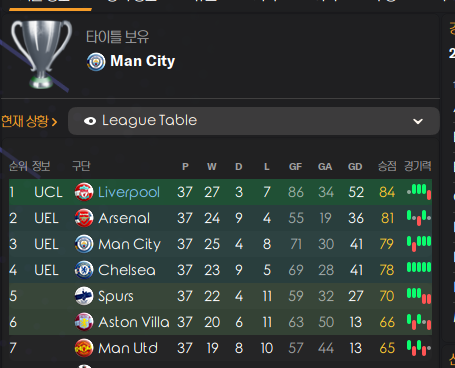Sort table by GD column header
The height and width of the screenshot is (368, 455).
(355, 167)
